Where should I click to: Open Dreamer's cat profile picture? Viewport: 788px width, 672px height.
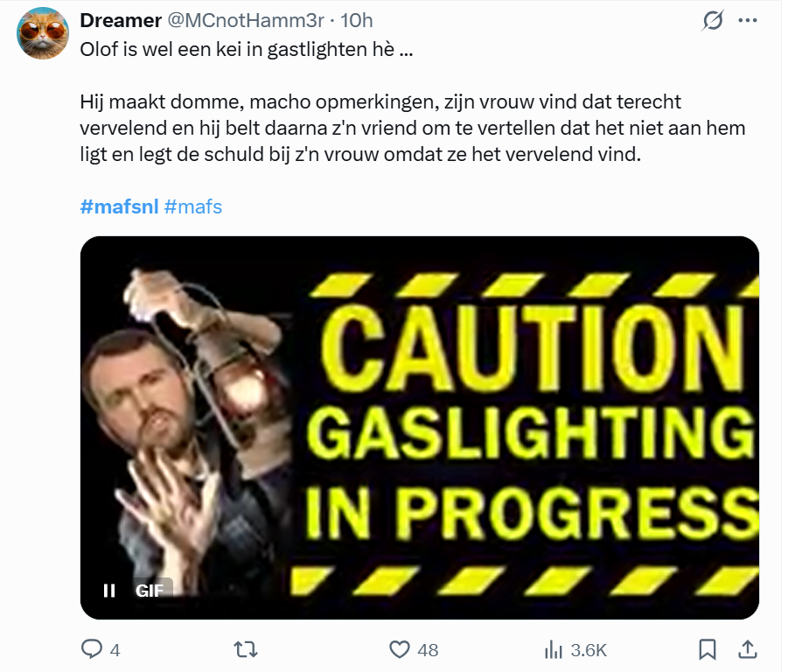(43, 33)
